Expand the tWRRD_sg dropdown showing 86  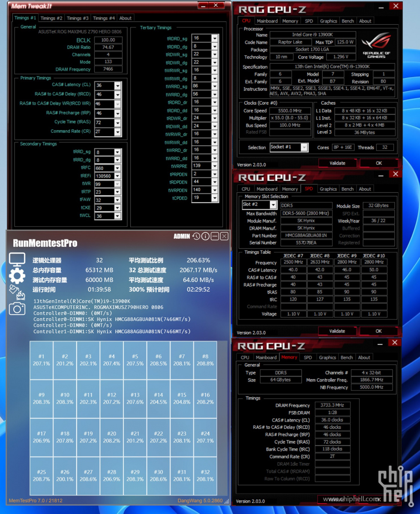click(x=215, y=86)
